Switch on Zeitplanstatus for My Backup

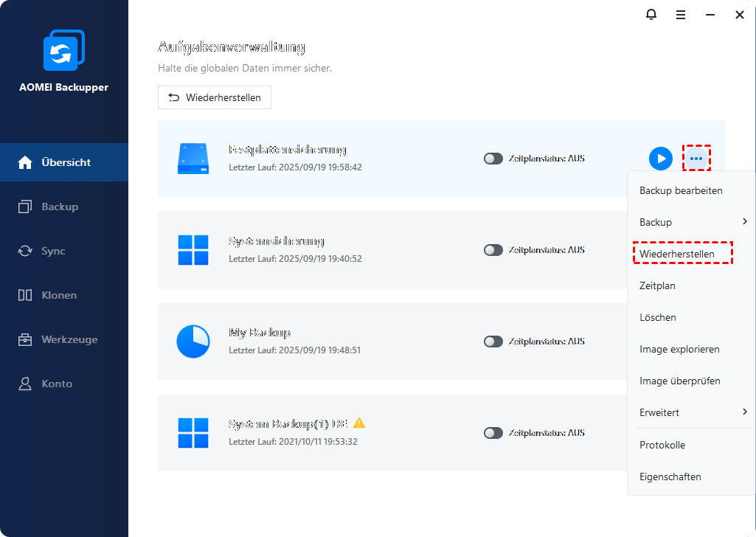493,342
